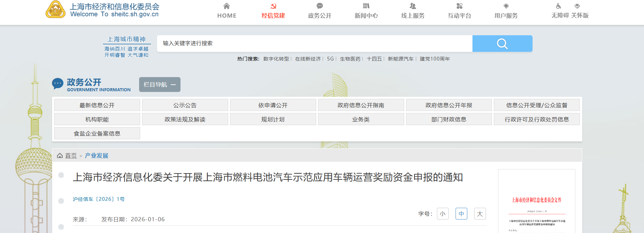Click the 经信党建 party emblem icon
644x233 pixels.
273,6
